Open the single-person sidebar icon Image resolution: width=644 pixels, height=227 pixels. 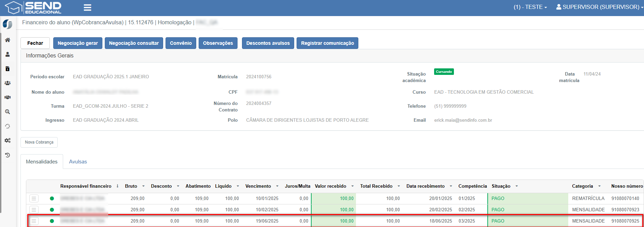click(8, 54)
